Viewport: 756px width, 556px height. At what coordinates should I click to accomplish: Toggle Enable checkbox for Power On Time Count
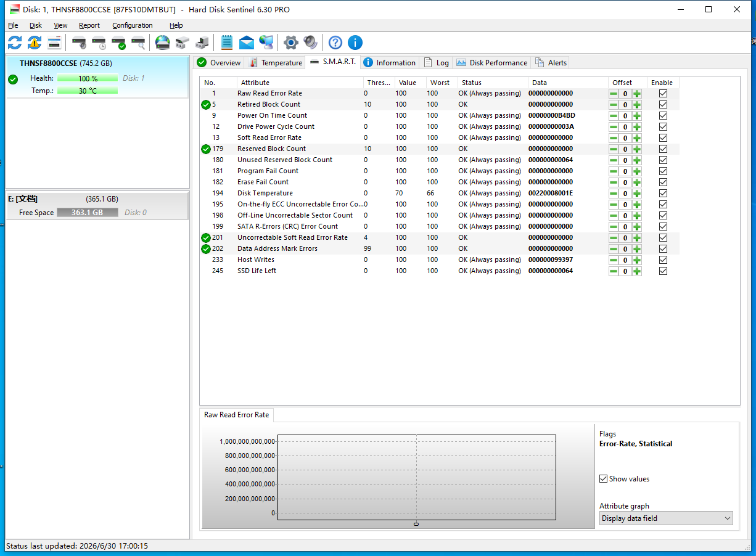663,116
